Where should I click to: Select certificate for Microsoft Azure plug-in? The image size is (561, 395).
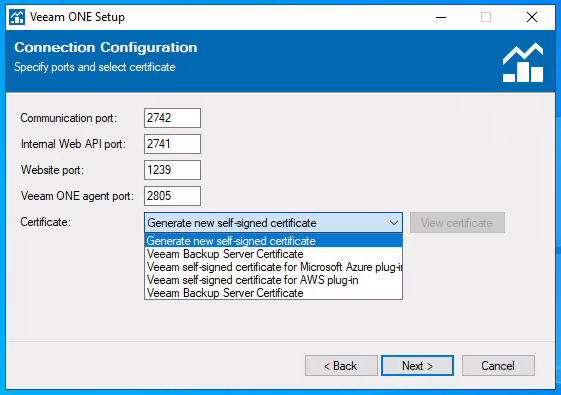[273, 267]
